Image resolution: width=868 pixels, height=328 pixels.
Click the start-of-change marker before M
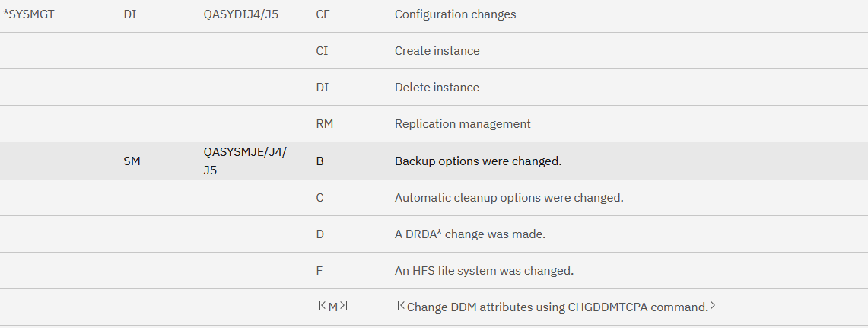321,306
